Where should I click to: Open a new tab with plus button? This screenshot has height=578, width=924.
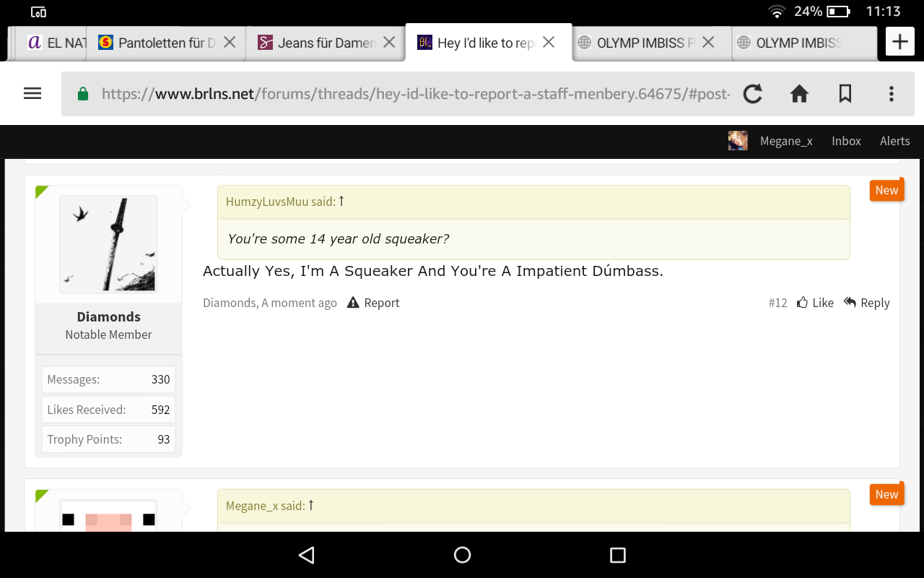coord(899,42)
